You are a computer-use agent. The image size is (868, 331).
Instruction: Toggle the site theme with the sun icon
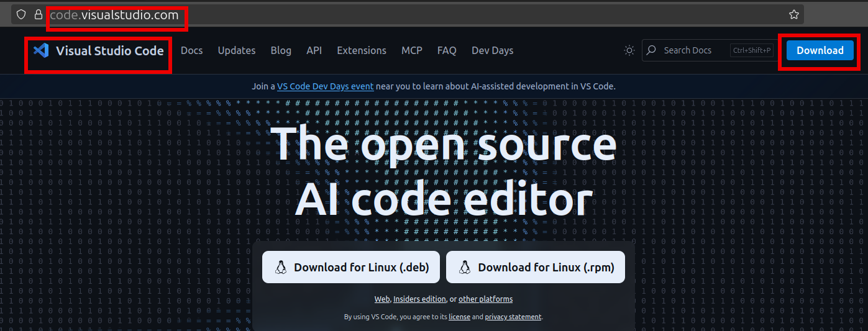[x=629, y=50]
